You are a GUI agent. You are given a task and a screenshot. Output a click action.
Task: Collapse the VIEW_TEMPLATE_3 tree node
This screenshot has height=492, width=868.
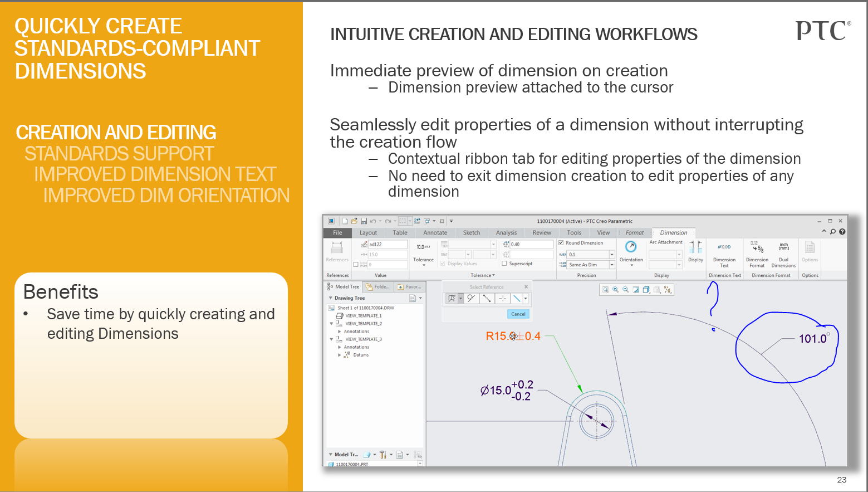[331, 339]
